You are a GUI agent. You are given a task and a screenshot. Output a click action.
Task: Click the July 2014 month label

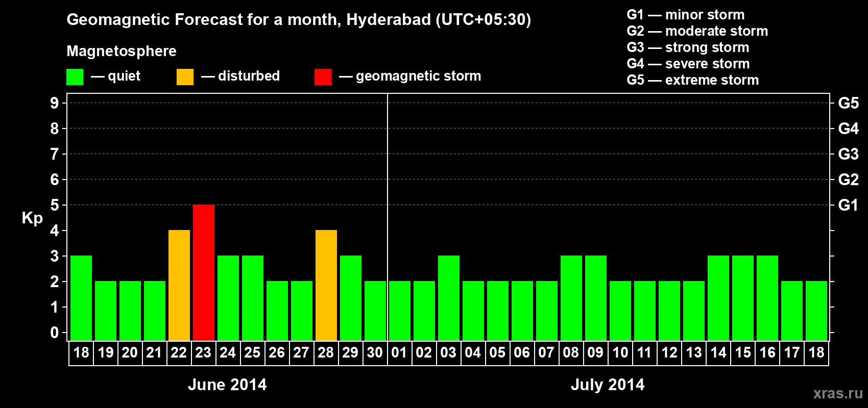click(608, 385)
